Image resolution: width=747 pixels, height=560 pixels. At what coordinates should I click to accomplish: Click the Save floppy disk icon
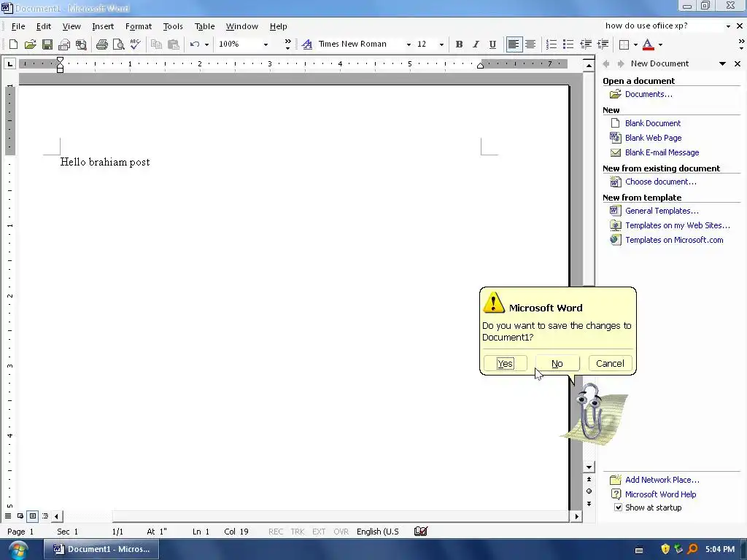click(x=47, y=44)
